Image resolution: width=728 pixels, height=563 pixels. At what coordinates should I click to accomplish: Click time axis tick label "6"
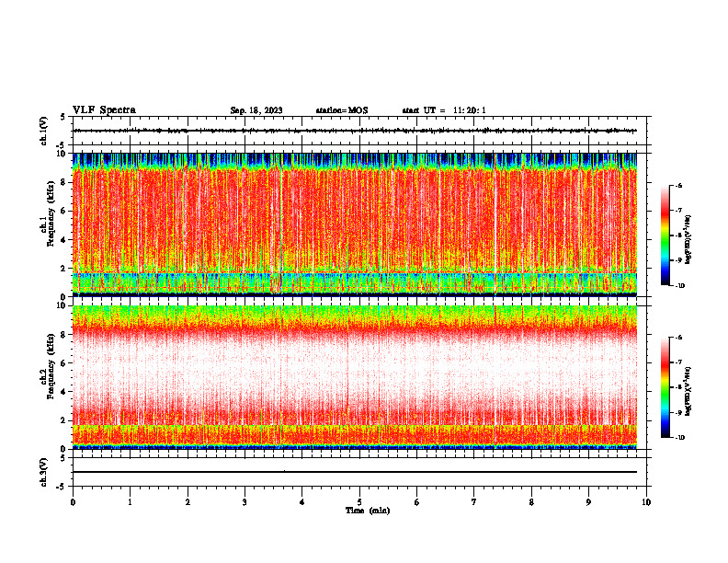click(x=417, y=502)
